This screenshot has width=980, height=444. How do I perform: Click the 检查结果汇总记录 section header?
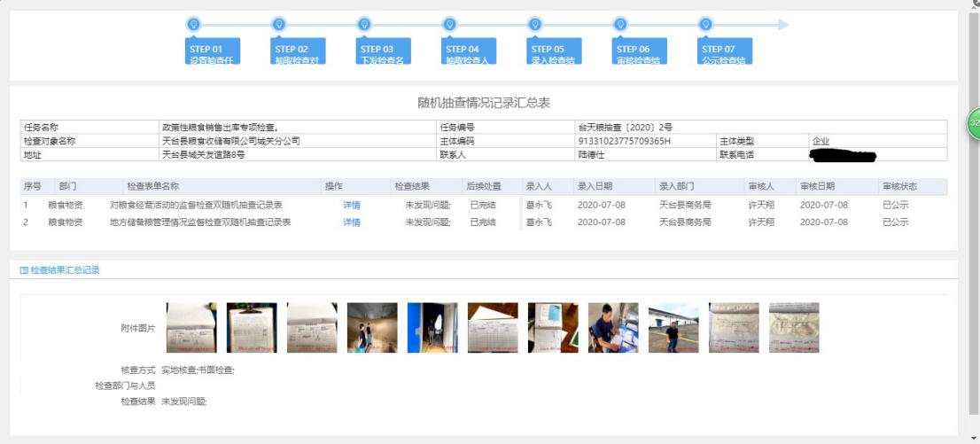click(64, 269)
